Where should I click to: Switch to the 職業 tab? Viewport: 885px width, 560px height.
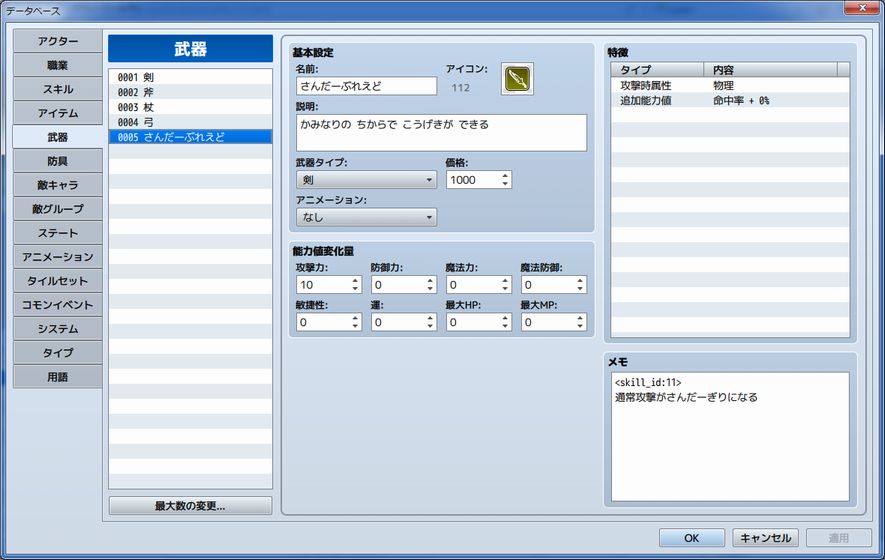coord(58,65)
